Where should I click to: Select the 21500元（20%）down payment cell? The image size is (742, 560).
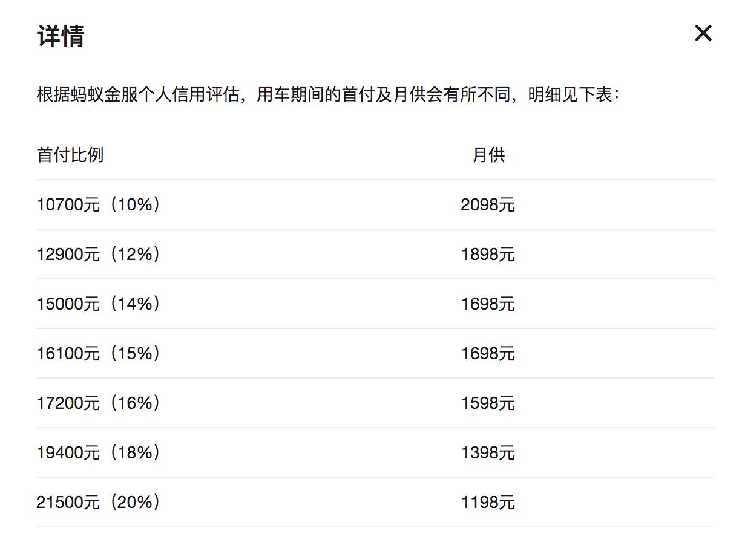(x=99, y=503)
